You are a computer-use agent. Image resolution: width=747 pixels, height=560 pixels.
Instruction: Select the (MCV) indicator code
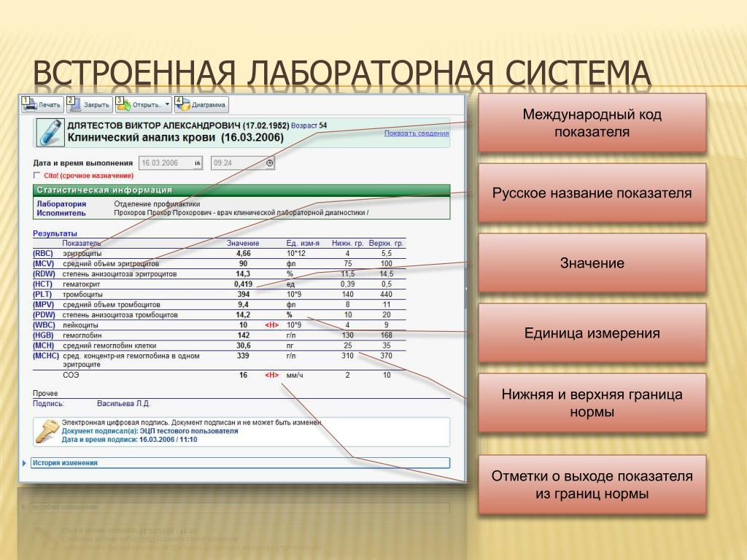[x=43, y=263]
